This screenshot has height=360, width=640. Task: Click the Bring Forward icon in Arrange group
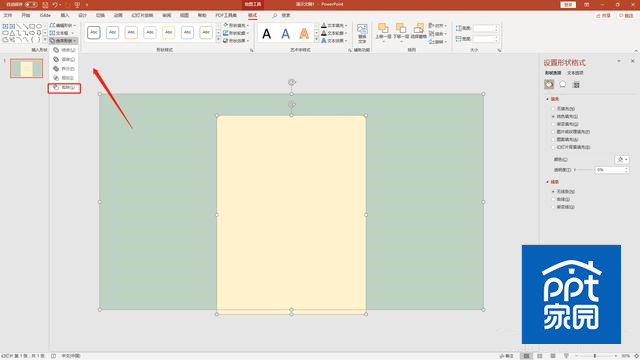tap(383, 31)
